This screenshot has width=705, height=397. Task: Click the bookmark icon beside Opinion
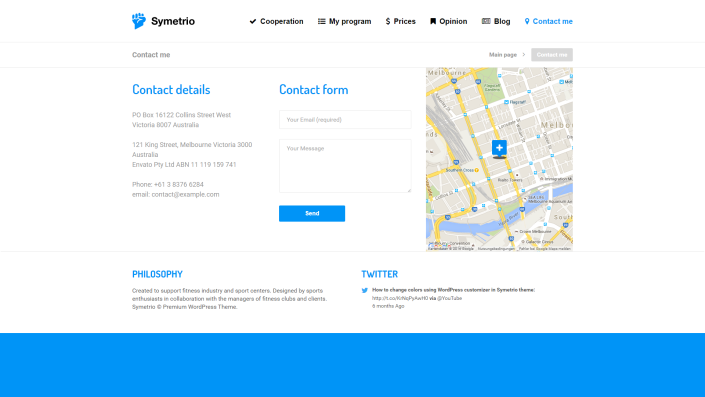click(433, 21)
